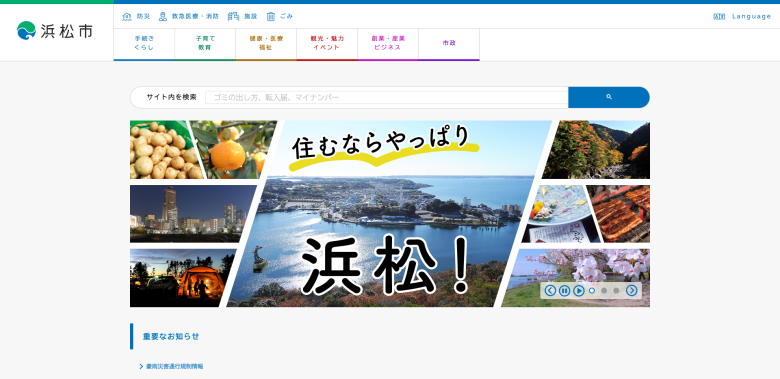Play the banner slideshow
This screenshot has width=780, height=379.
pos(579,290)
